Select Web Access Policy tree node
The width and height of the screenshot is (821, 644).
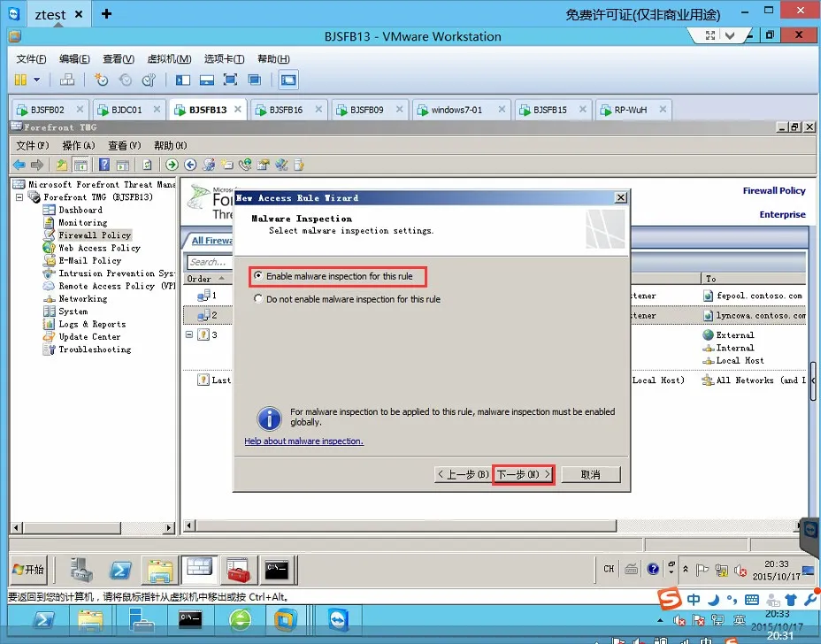(99, 248)
